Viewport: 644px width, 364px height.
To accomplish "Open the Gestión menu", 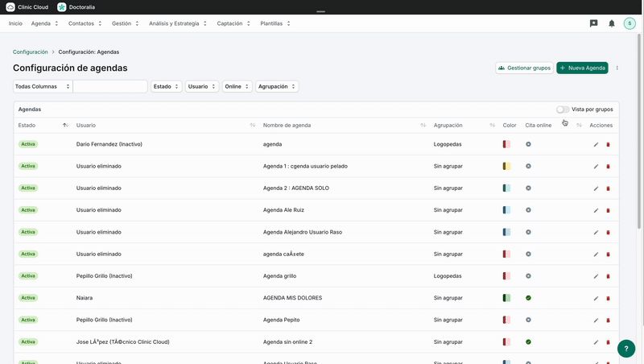I will (x=125, y=23).
